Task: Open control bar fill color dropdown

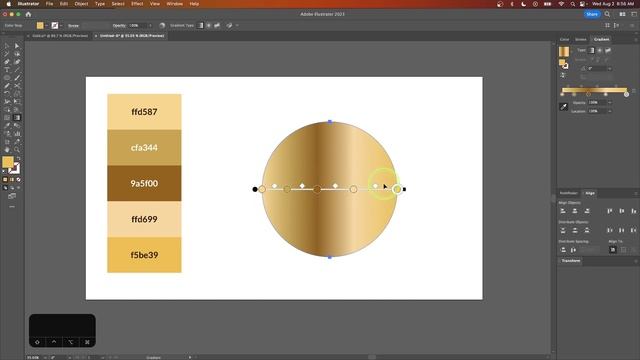Action: point(46,26)
